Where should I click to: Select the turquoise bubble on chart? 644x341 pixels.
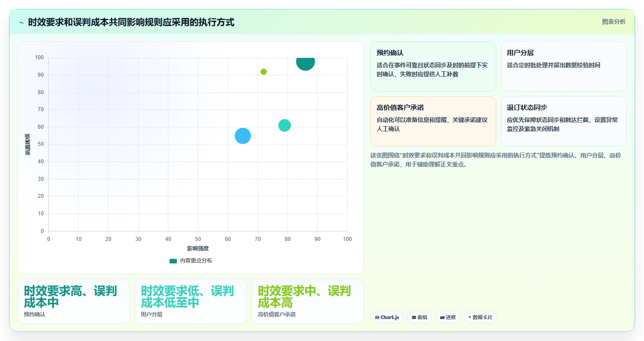[285, 126]
